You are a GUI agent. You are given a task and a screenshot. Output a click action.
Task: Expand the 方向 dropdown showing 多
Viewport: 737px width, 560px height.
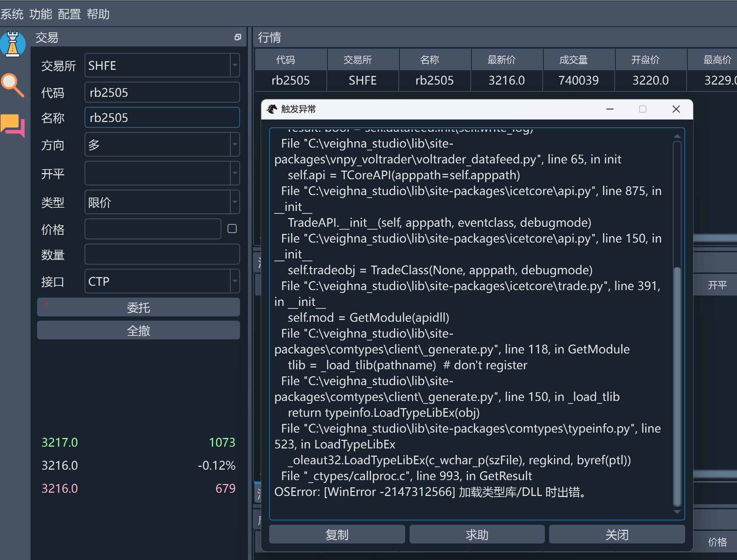235,144
